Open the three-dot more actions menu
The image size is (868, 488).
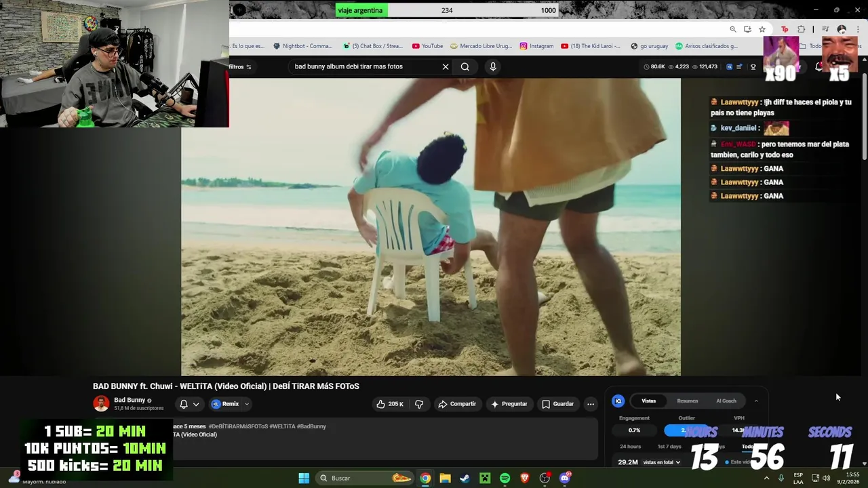[591, 404]
